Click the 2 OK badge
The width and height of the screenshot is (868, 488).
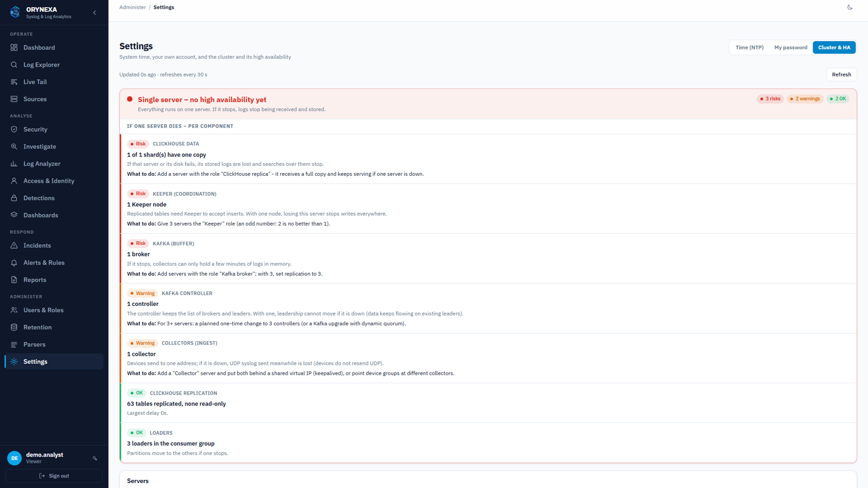pos(838,99)
